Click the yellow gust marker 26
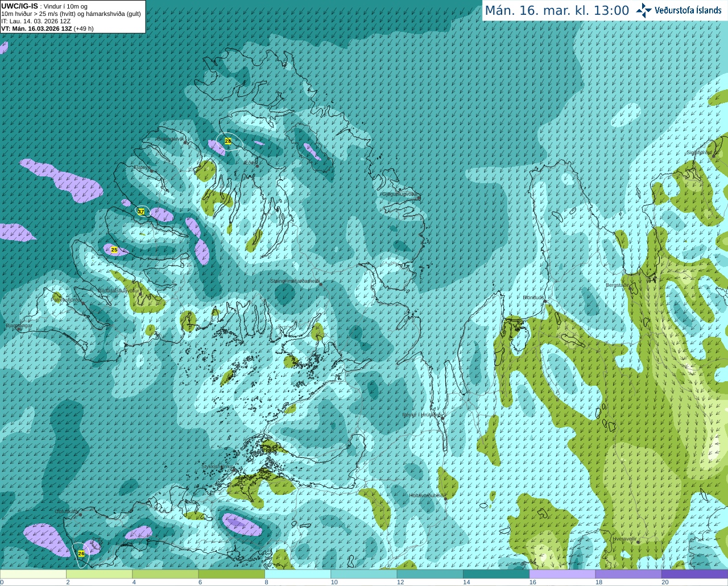 pos(81,554)
